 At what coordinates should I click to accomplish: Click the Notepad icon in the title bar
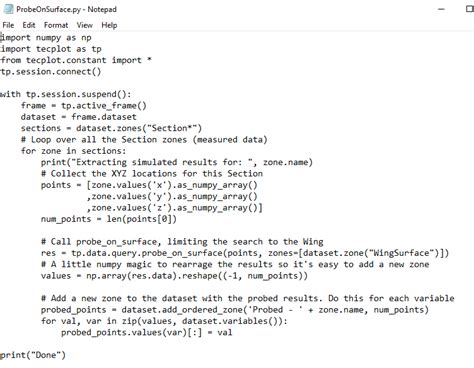[8, 9]
